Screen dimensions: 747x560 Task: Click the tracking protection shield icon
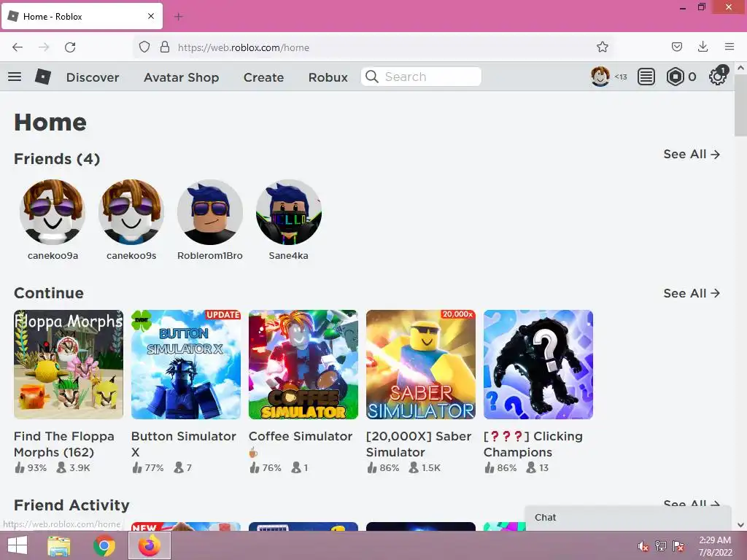(x=144, y=47)
